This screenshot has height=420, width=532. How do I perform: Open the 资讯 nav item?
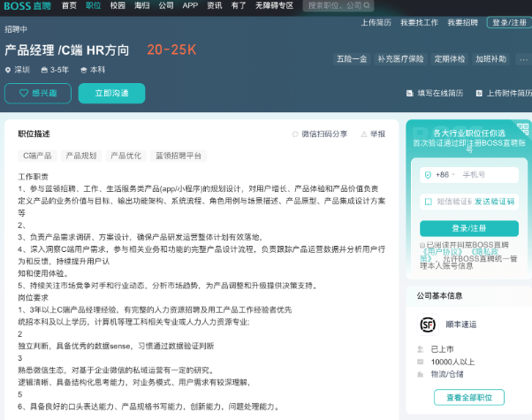tap(215, 5)
